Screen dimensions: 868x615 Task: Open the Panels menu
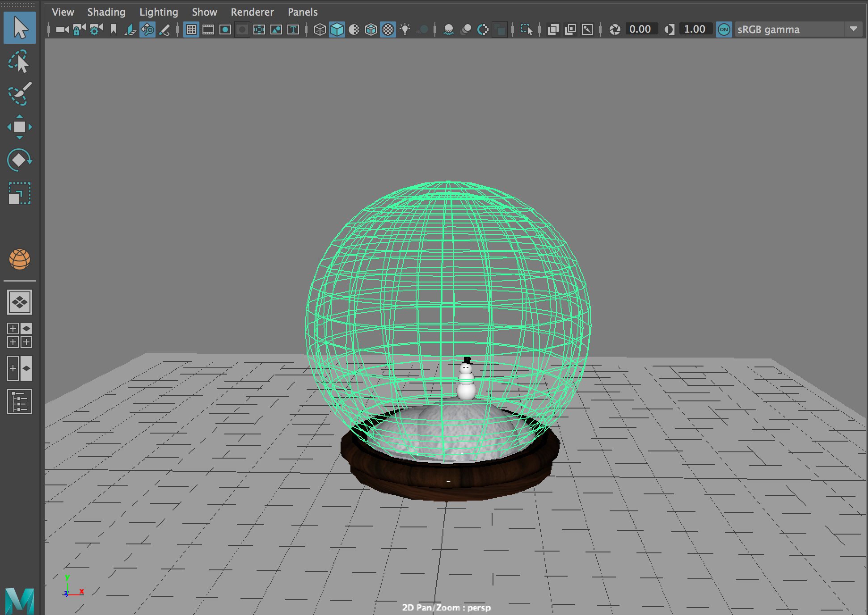[303, 12]
